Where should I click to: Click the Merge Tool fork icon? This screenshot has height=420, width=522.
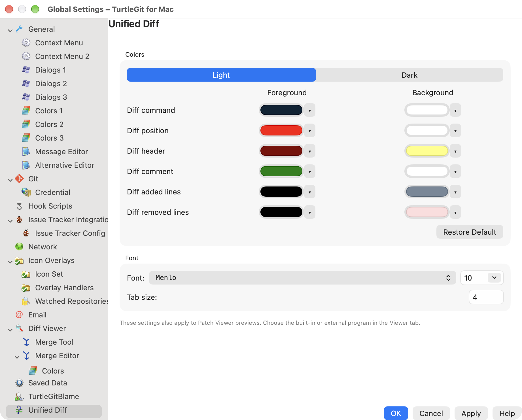tap(26, 342)
